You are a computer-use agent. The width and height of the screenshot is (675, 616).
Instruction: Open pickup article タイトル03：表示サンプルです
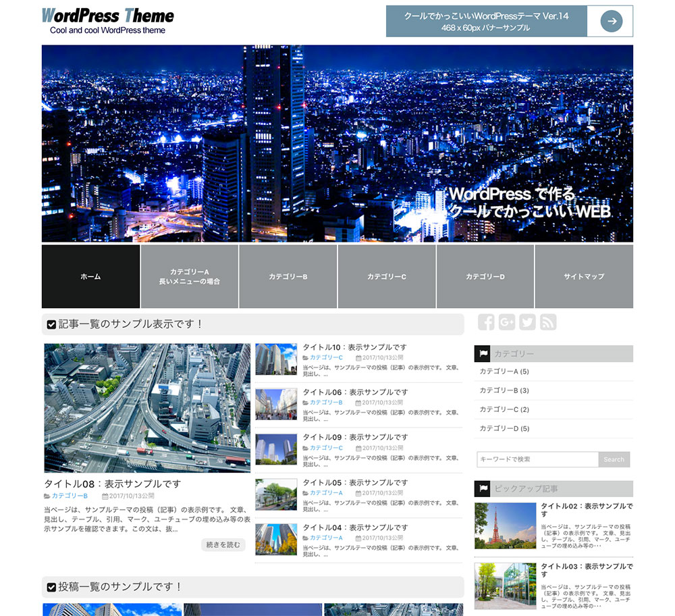(x=587, y=570)
